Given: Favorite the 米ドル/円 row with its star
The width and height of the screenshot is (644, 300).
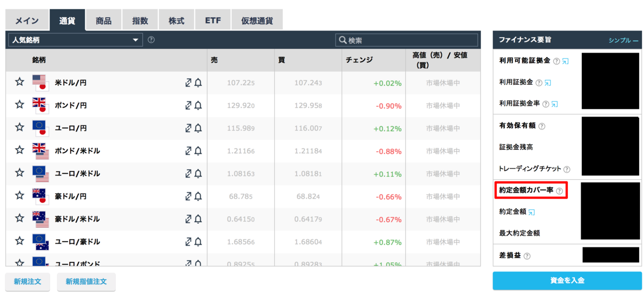Looking at the screenshot, I should [20, 82].
